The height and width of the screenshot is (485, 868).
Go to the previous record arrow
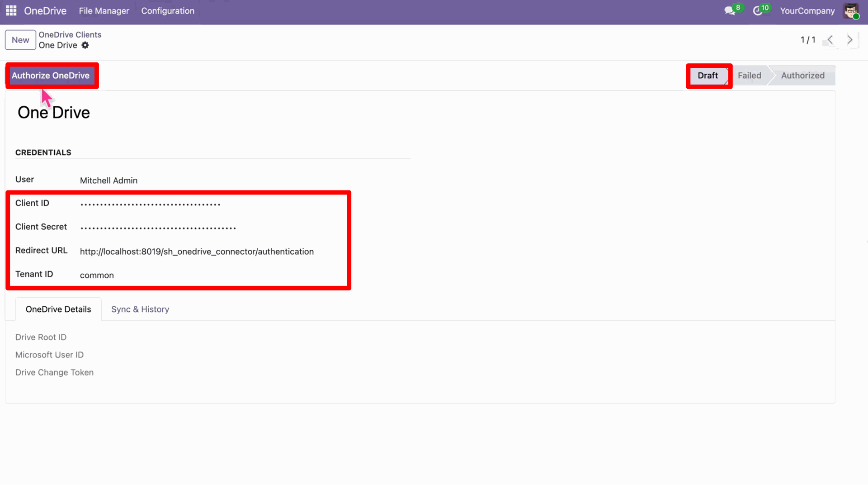click(830, 40)
